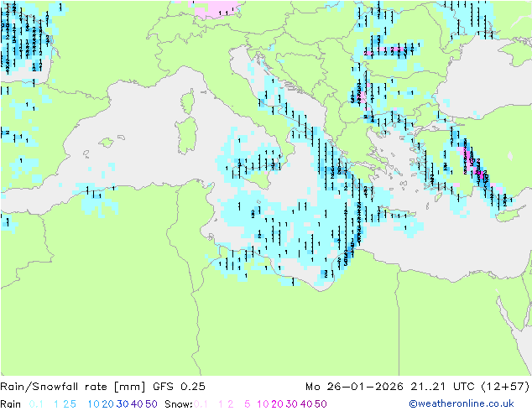Click snow legend value 40
Viewport: 532px width, 411px height.
[306, 404]
